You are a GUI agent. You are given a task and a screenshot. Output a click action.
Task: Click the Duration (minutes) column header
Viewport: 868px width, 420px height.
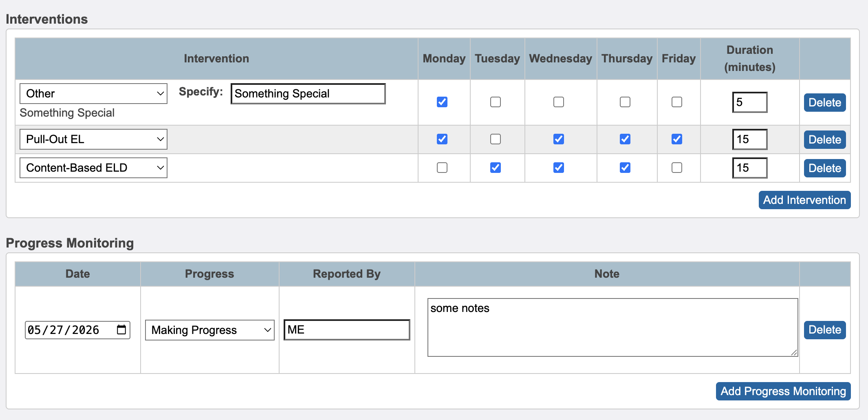coord(750,58)
